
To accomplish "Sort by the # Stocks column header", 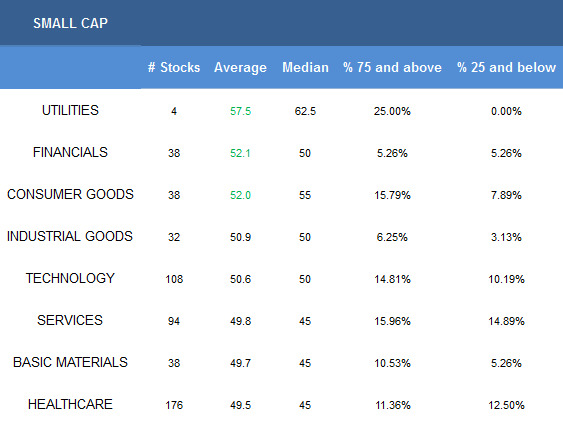I will click(x=174, y=67).
